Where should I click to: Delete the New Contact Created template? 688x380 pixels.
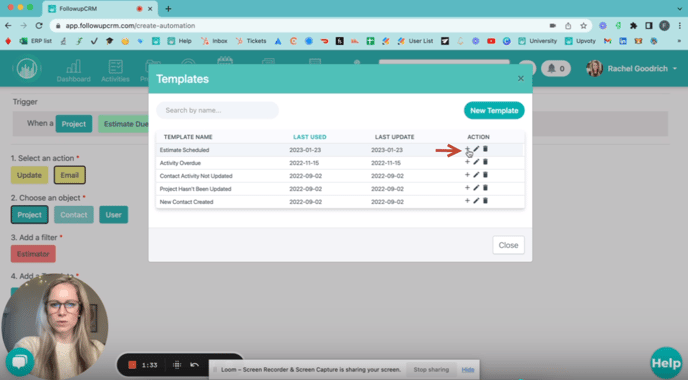tap(485, 201)
